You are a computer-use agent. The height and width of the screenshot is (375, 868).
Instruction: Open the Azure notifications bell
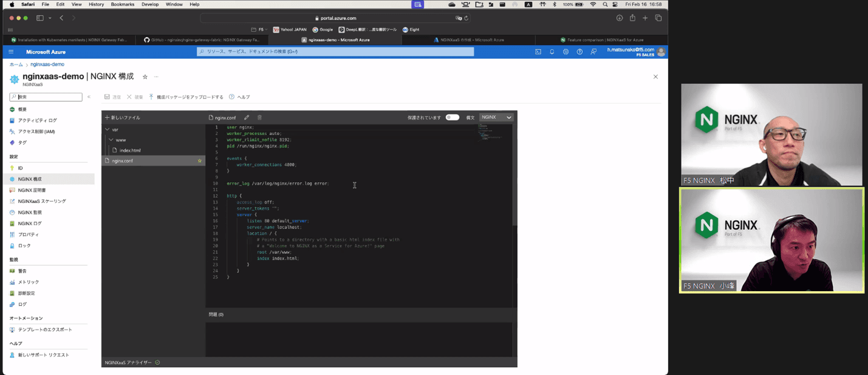pyautogui.click(x=552, y=52)
